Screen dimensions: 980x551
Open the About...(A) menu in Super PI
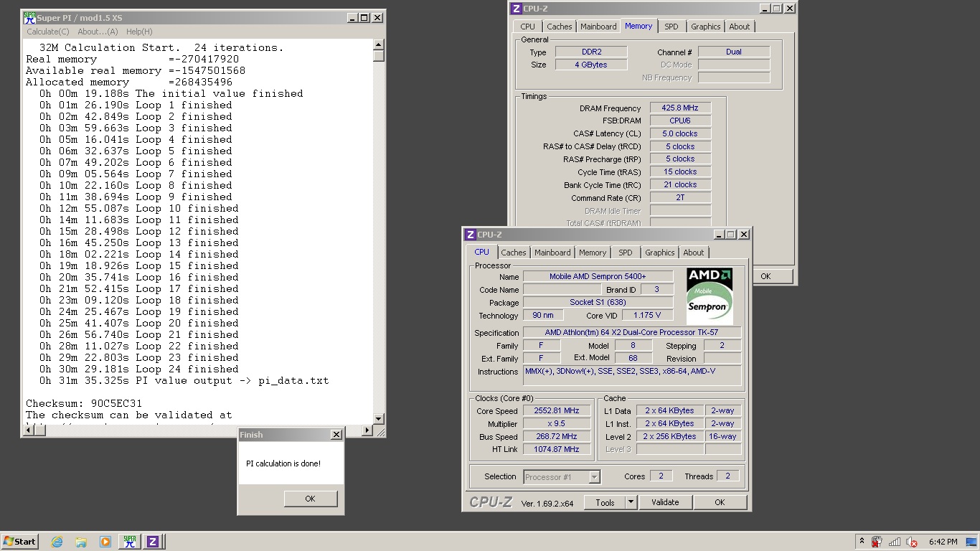(x=98, y=32)
